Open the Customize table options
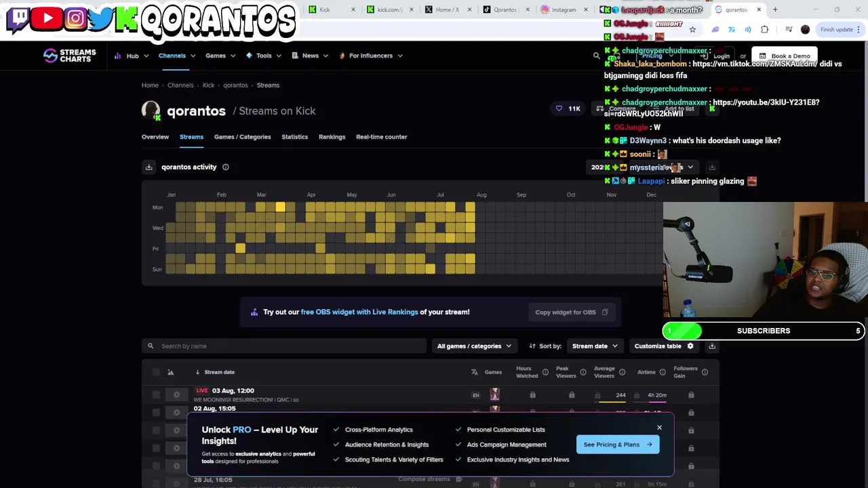 pos(663,346)
